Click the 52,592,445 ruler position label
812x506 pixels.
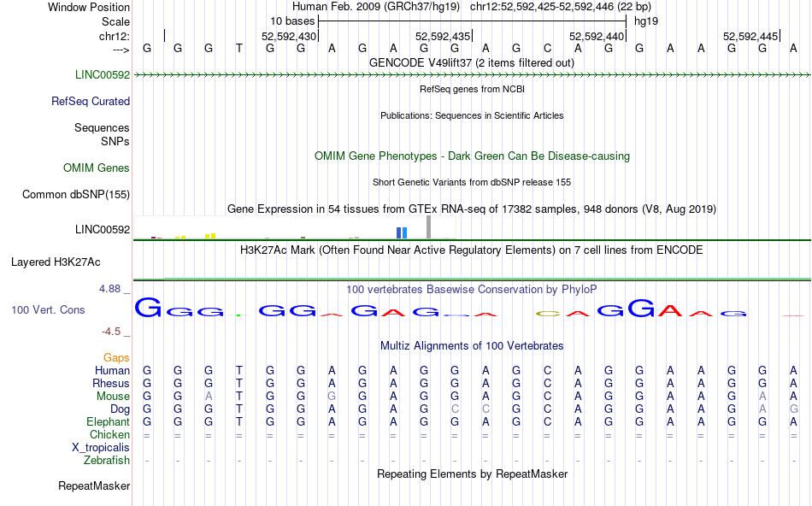click(750, 36)
